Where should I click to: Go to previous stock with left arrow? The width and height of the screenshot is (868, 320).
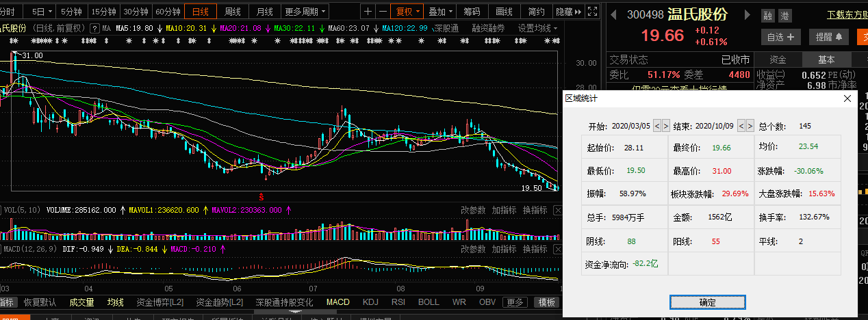pos(613,14)
